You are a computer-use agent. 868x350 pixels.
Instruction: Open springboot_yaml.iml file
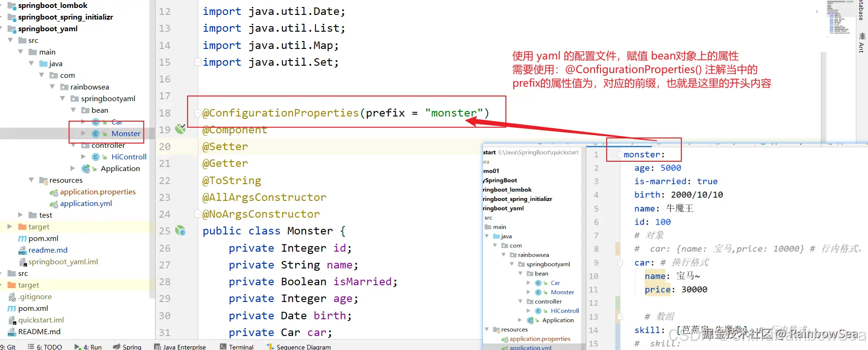63,261
